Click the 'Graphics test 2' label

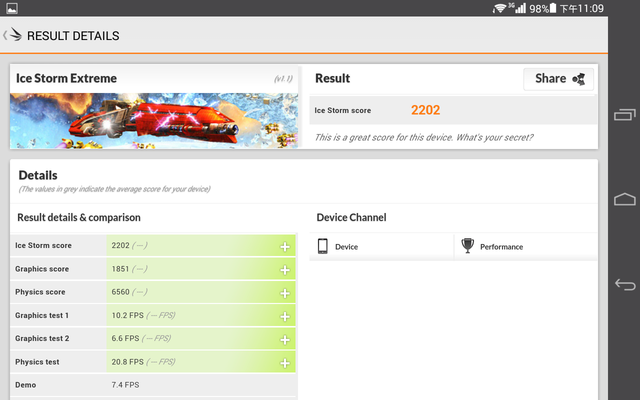tap(42, 339)
